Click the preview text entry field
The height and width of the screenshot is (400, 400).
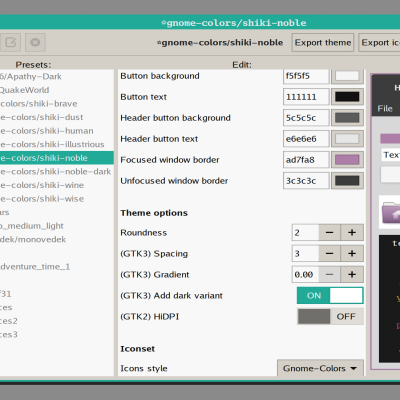point(390,155)
